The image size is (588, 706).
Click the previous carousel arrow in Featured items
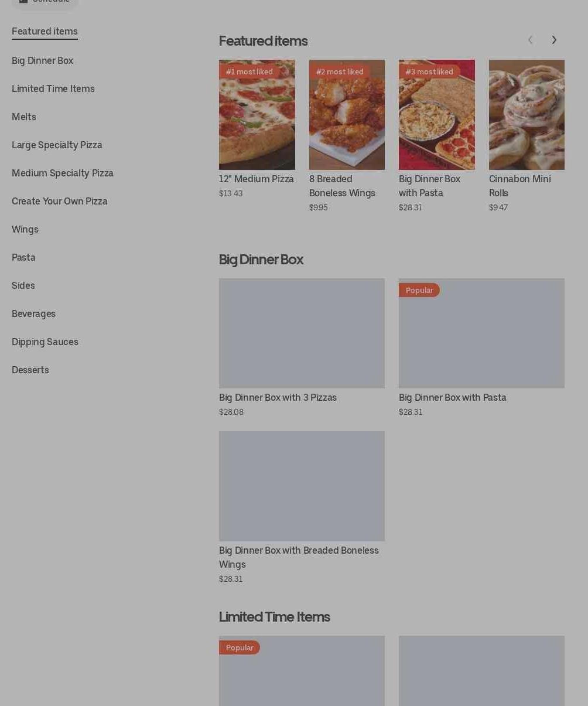tap(530, 40)
